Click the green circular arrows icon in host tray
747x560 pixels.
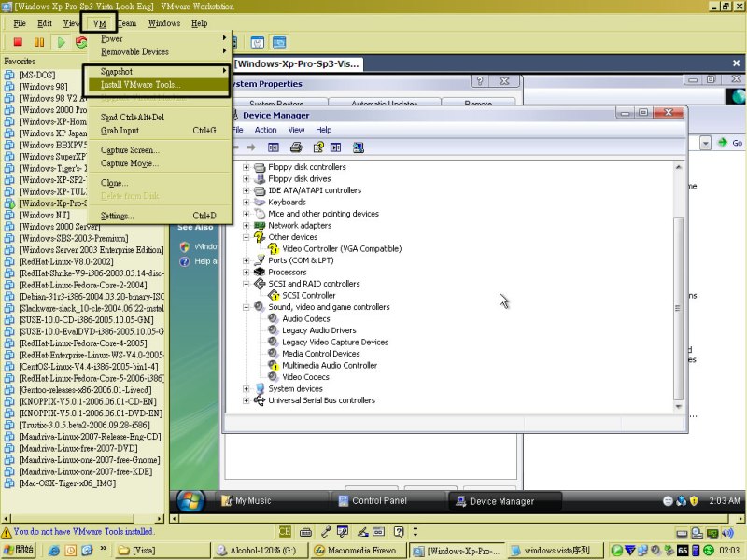(709, 551)
